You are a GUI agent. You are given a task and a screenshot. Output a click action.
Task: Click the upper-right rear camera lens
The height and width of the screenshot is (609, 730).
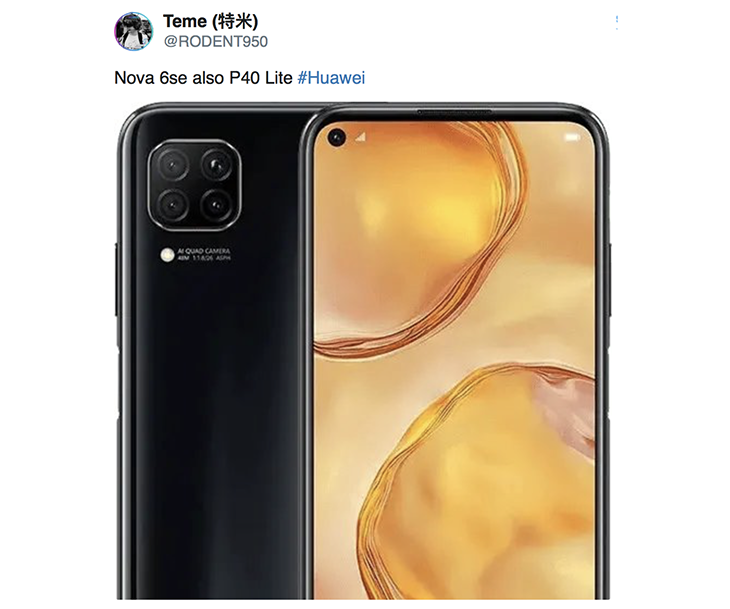[216, 165]
